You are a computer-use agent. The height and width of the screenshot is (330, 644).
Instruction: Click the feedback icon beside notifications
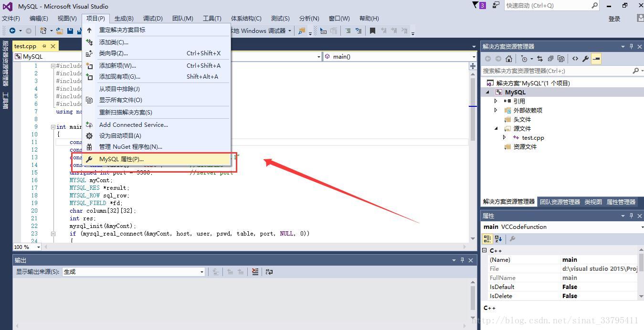pos(496,5)
